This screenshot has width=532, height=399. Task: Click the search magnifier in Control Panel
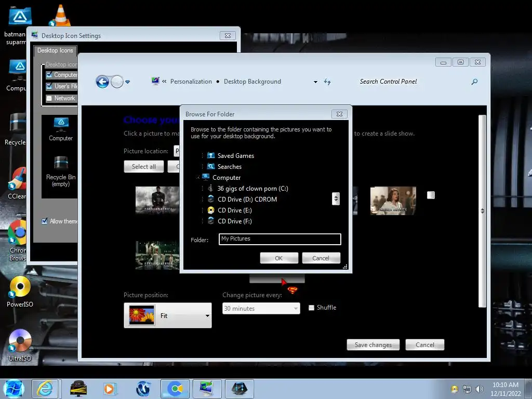click(x=474, y=82)
